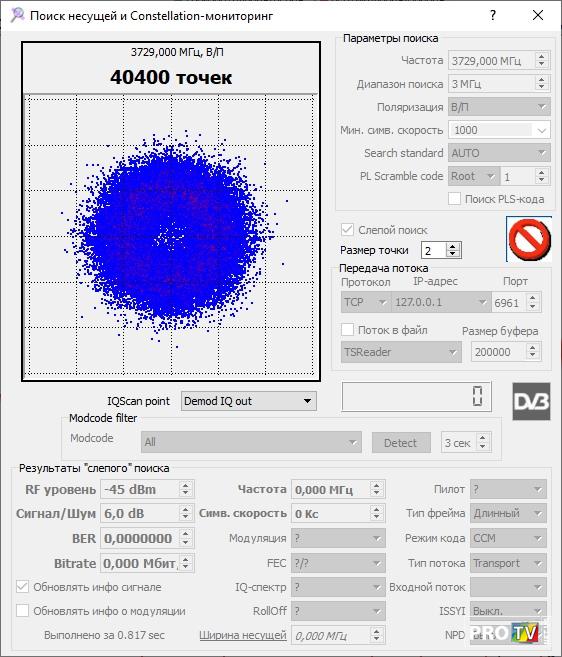Viewport: 562px width, 657px height.
Task: Click the Ширина несущей link
Action: 243,635
